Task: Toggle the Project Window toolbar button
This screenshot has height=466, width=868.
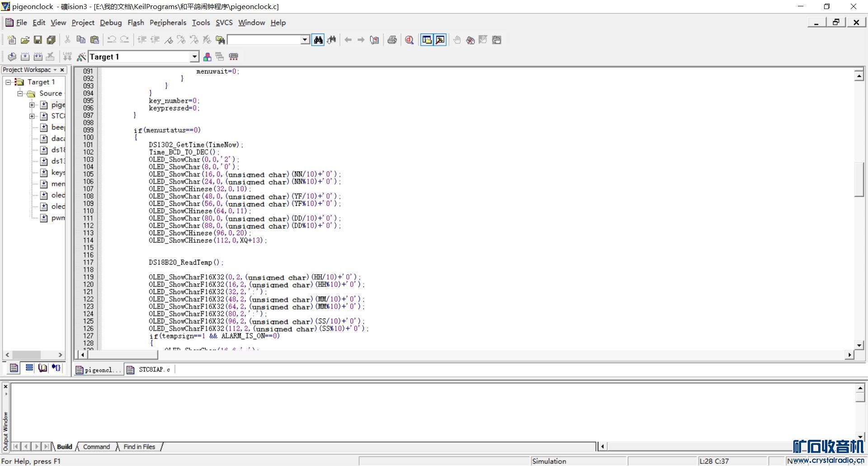Action: tap(427, 40)
